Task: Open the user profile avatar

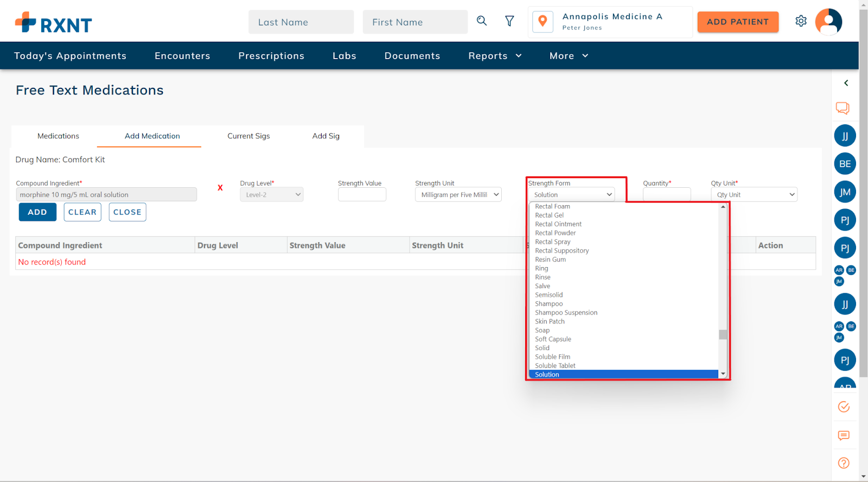Action: point(828,22)
